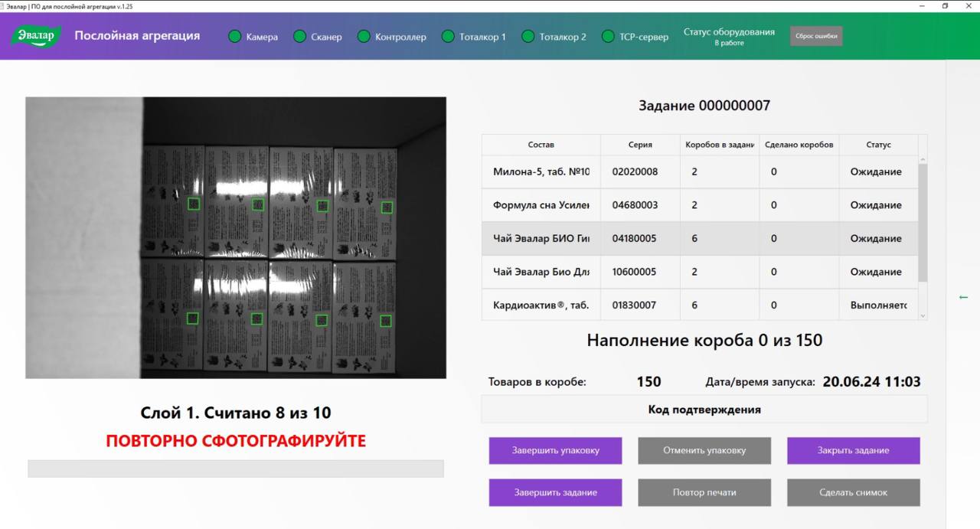Viewport: 980px width, 529px height.
Task: Click the TCP-сервер connection indicator
Action: [607, 36]
